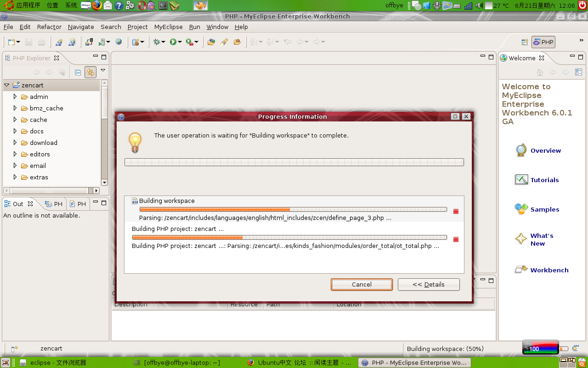Collapse the zencart project node
The height and width of the screenshot is (368, 588).
point(7,85)
